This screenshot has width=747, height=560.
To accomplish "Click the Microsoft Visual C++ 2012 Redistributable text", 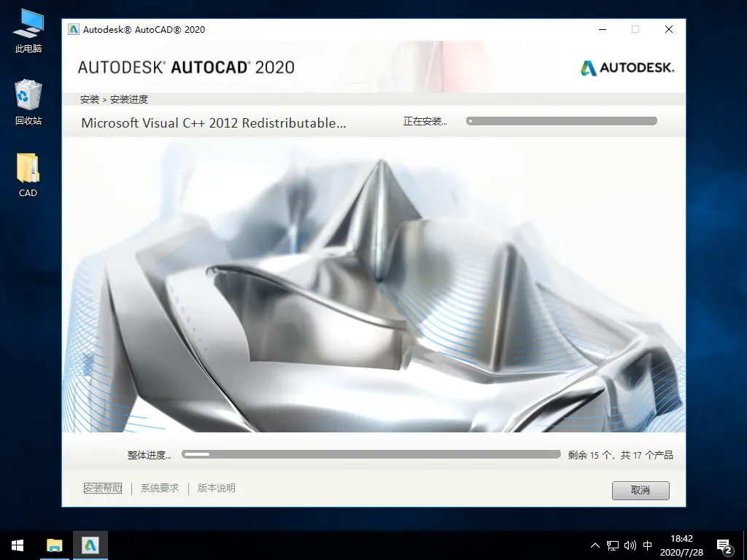I will [214, 122].
